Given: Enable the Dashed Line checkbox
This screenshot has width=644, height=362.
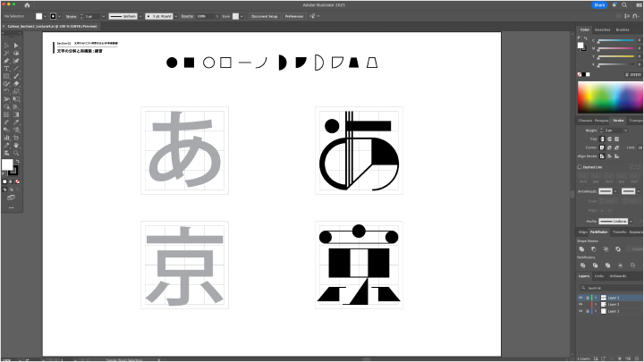Looking at the screenshot, I should (x=580, y=167).
